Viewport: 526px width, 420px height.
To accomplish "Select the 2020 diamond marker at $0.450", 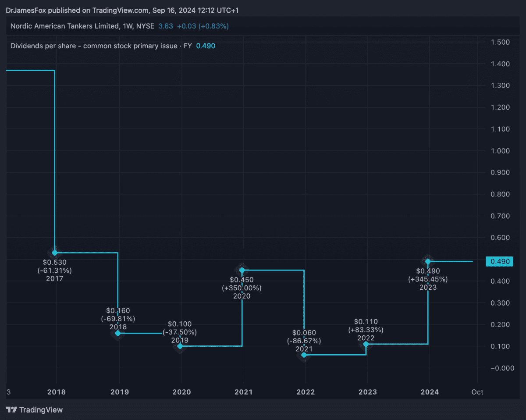I will pos(242,270).
